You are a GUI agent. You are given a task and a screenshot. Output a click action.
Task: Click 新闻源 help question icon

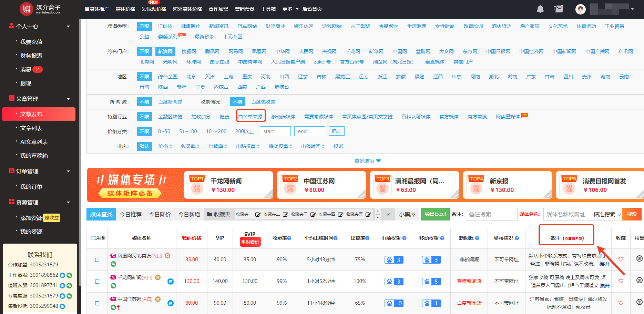tap(478, 238)
